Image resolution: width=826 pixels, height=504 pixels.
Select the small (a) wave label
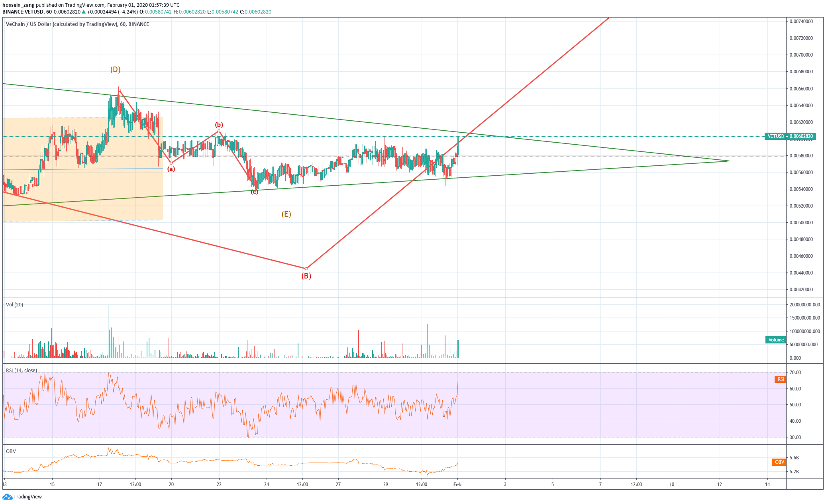[171, 169]
